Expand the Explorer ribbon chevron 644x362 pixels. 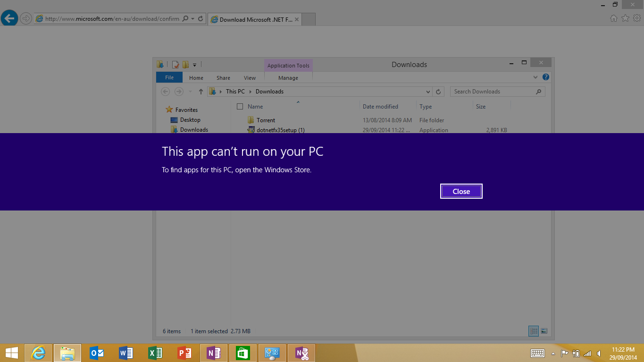tap(535, 77)
